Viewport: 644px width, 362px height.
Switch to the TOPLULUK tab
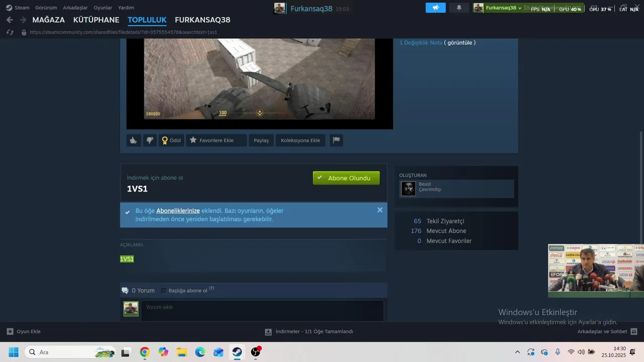tap(147, 20)
